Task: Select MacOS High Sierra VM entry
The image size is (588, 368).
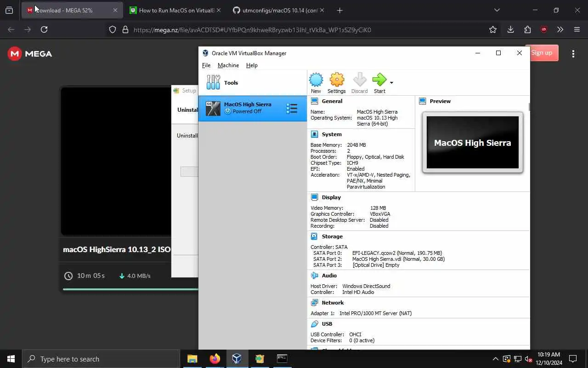Action: (253, 109)
